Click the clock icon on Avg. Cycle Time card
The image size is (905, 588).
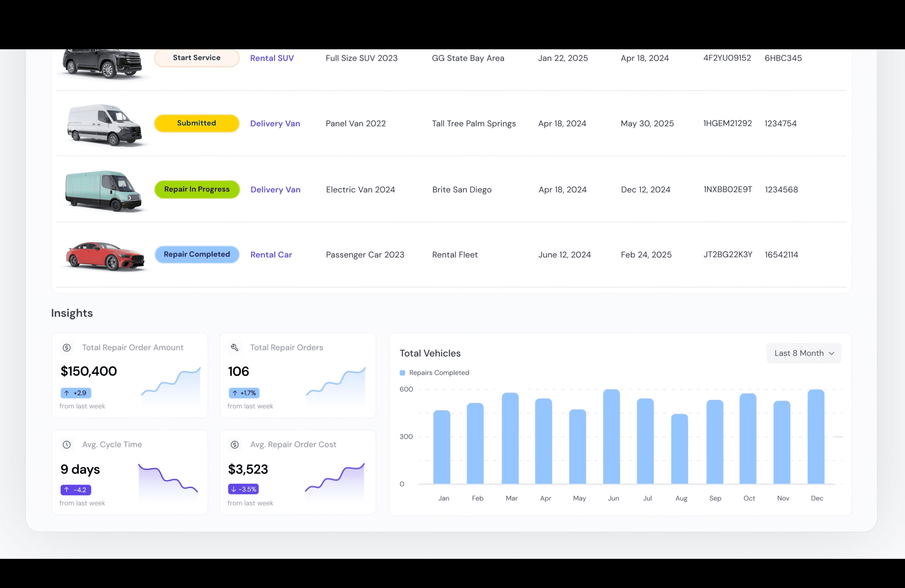pos(67,444)
